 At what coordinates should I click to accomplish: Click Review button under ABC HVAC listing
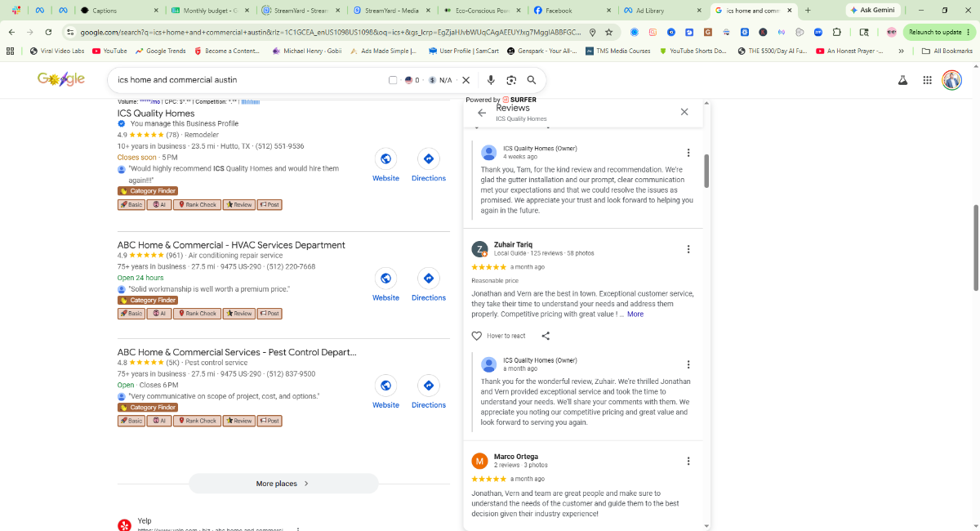[238, 314]
